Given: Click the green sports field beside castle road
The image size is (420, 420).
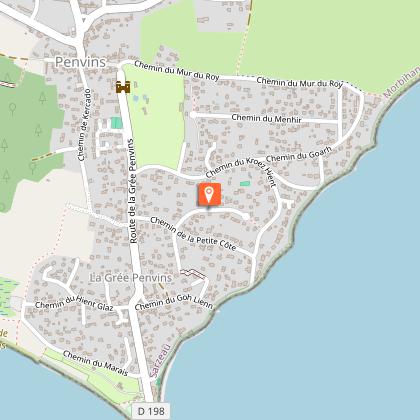Looking at the screenshot, I should pos(116,123).
